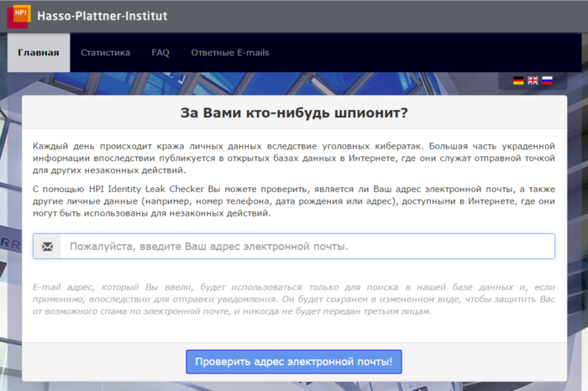Click the italic E-mail адрес privacy note
This screenshot has width=588, height=391.
click(x=294, y=300)
